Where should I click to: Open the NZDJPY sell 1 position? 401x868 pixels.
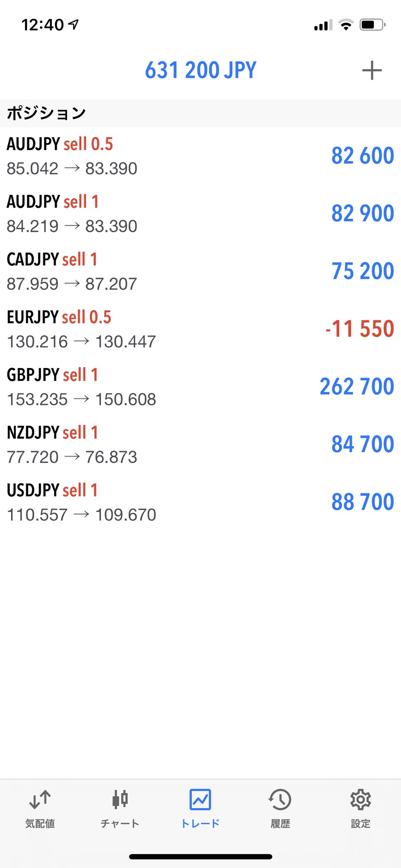click(138, 445)
